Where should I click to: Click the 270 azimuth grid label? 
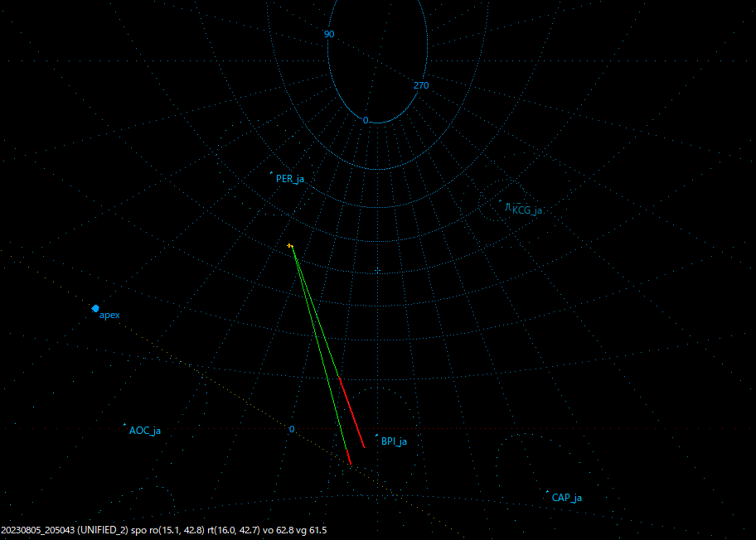coord(423,85)
